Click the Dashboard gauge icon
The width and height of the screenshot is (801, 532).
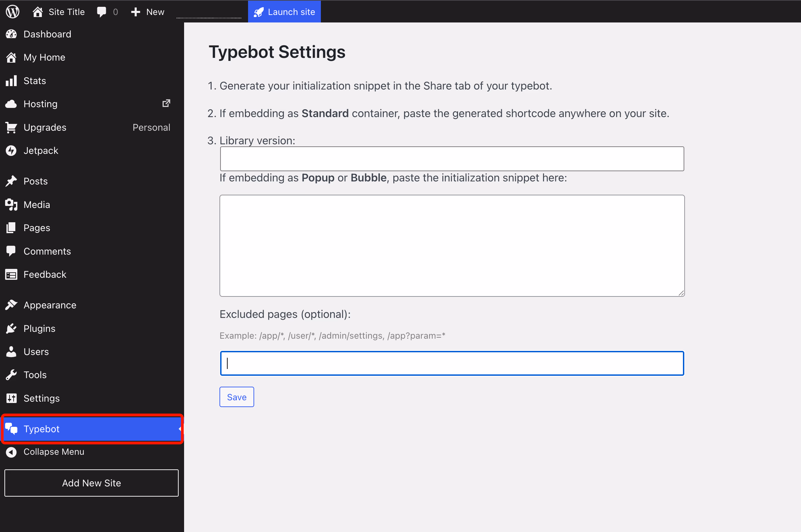[x=11, y=34]
